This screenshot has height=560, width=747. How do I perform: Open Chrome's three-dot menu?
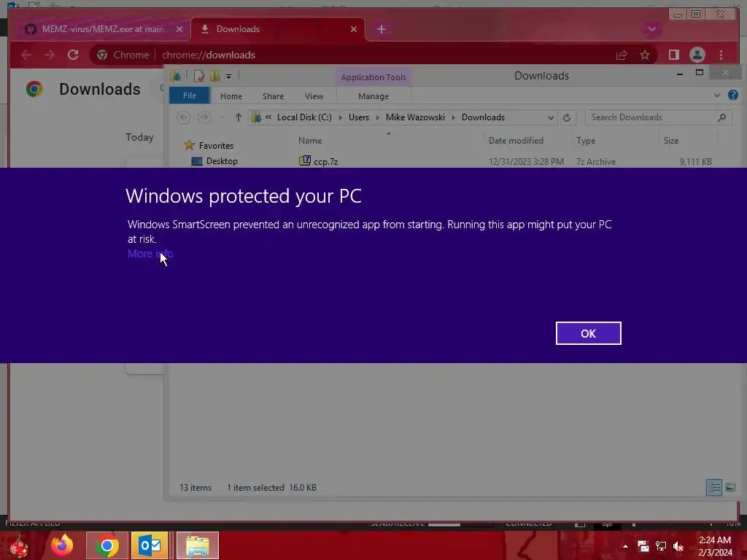point(721,55)
